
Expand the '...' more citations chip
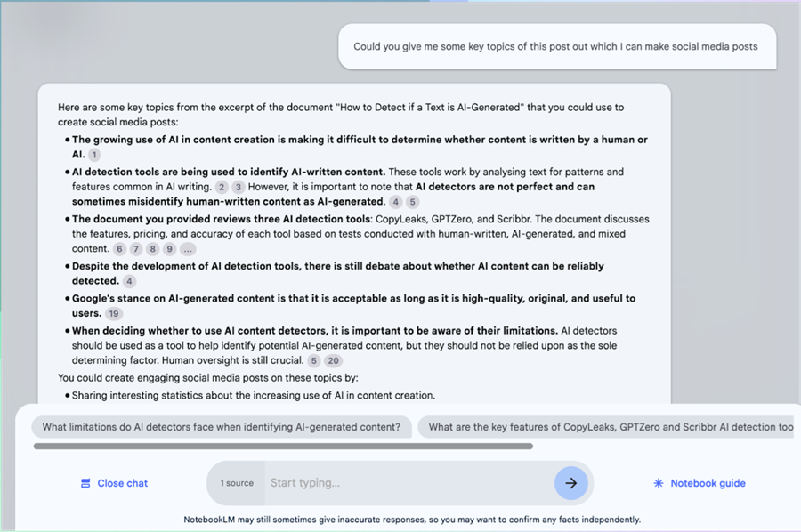(188, 249)
